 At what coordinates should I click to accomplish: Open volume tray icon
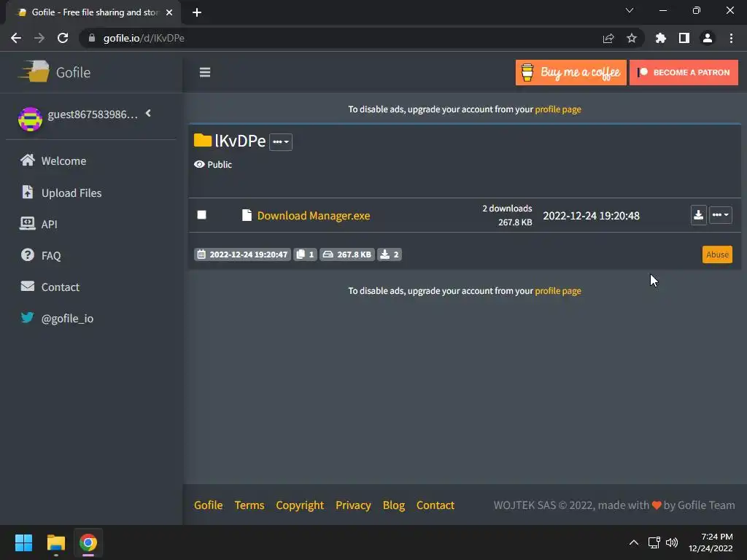coord(672,542)
